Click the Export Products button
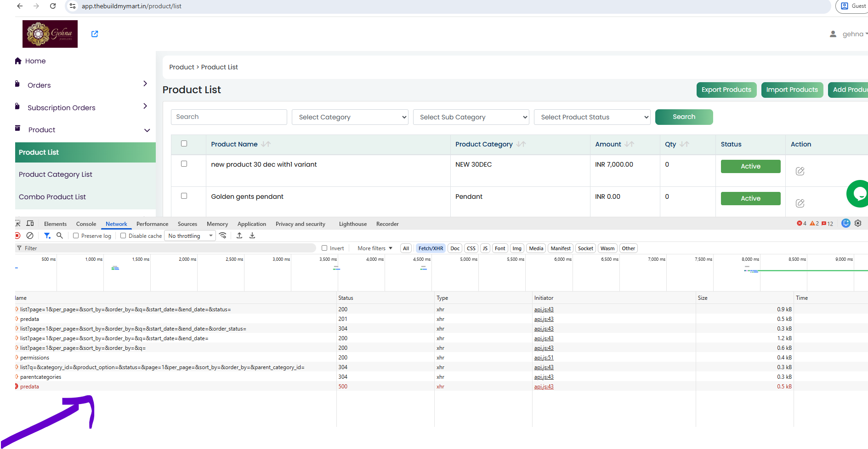The height and width of the screenshot is (449, 868). pyautogui.click(x=726, y=90)
